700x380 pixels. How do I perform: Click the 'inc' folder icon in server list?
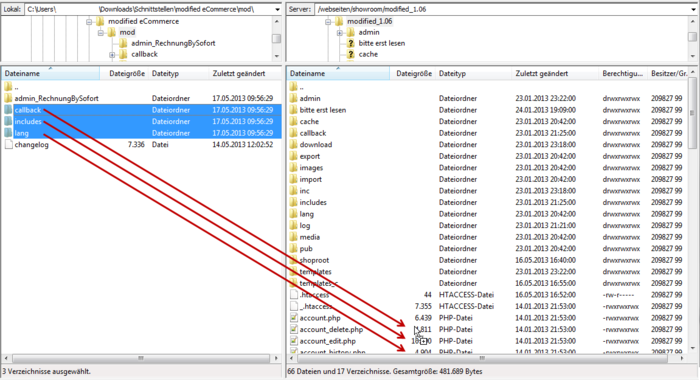tap(293, 191)
